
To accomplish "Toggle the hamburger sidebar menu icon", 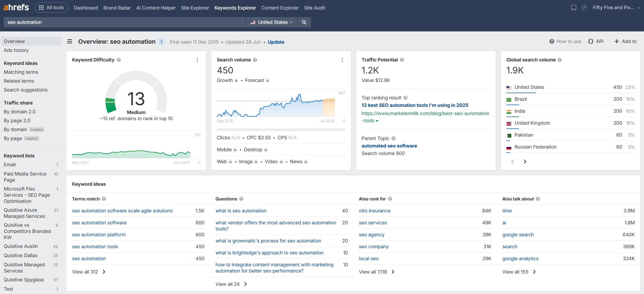I will click(x=70, y=42).
